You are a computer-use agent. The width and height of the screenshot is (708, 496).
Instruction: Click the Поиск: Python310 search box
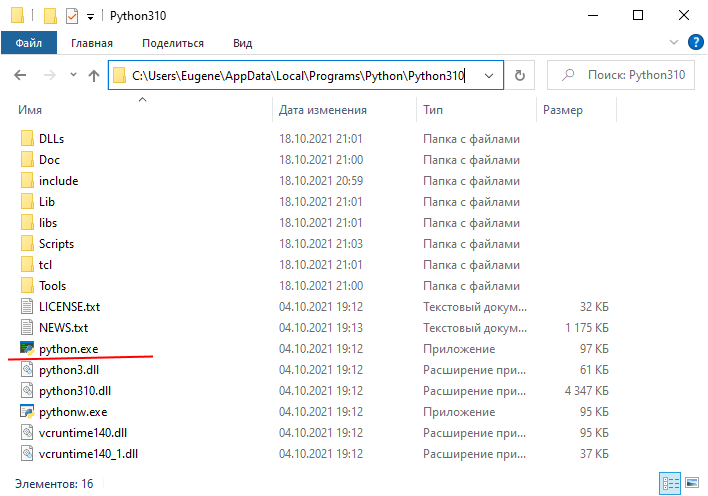[621, 75]
